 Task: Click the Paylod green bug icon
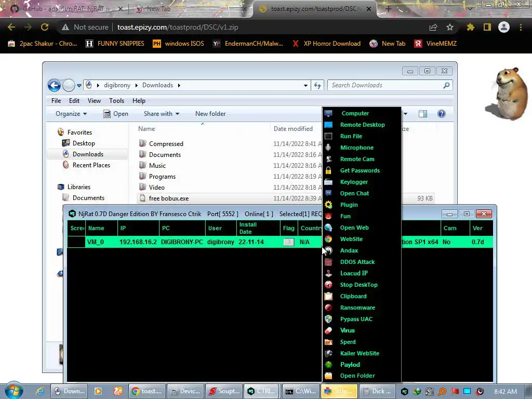(328, 365)
